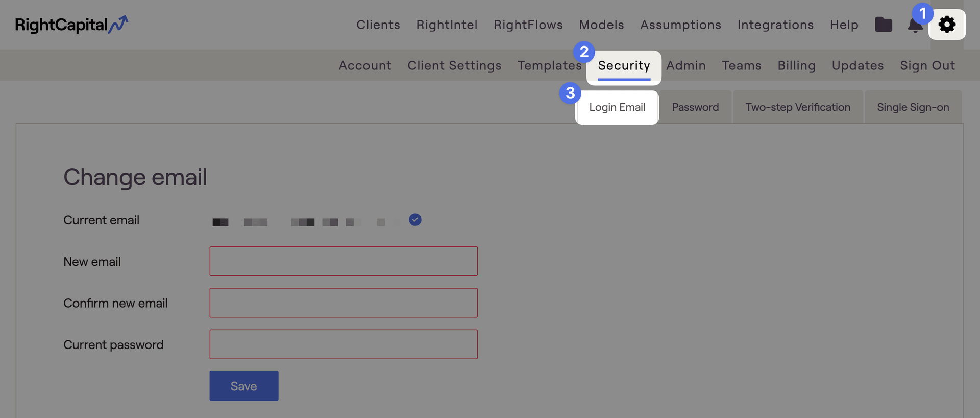Open the RightIntel menu
This screenshot has width=980, height=418.
pyautogui.click(x=447, y=25)
